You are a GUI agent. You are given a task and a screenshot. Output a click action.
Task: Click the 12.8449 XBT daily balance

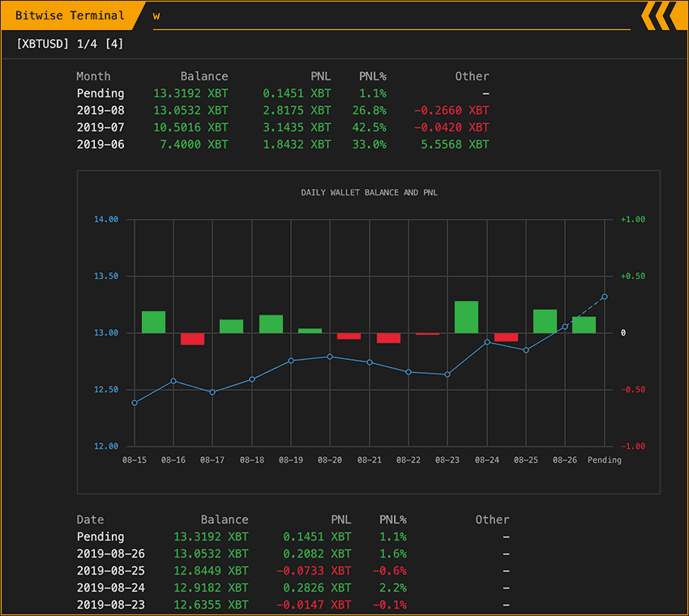click(211, 571)
